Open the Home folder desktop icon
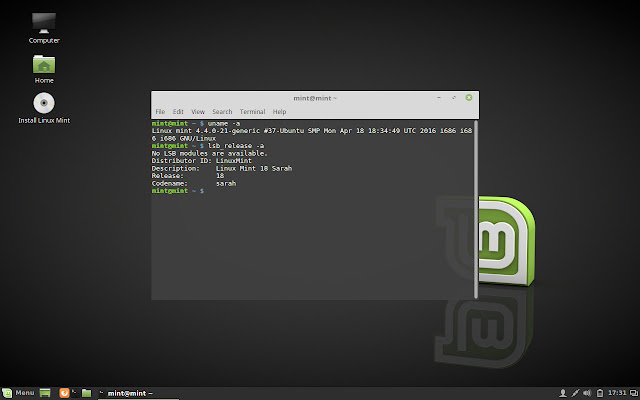This screenshot has height=400, width=640. (x=44, y=69)
